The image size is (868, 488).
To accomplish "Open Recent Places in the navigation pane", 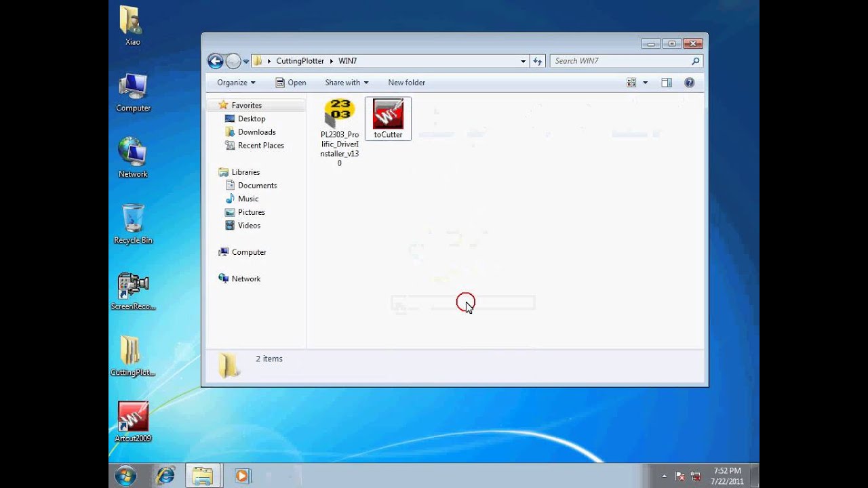I will tap(261, 146).
